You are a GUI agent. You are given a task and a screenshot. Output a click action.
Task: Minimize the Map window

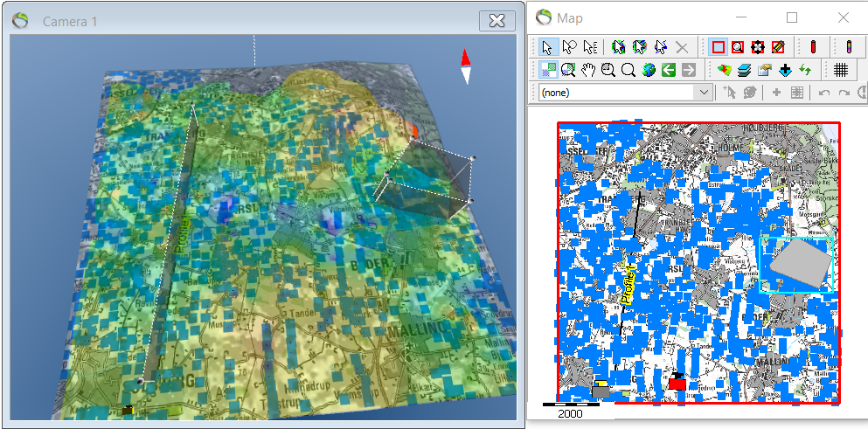pyautogui.click(x=740, y=17)
